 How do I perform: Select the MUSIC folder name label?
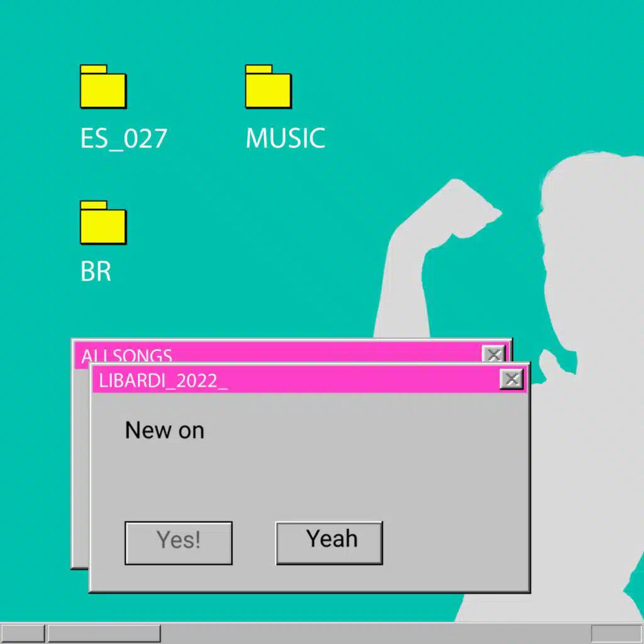click(x=285, y=138)
